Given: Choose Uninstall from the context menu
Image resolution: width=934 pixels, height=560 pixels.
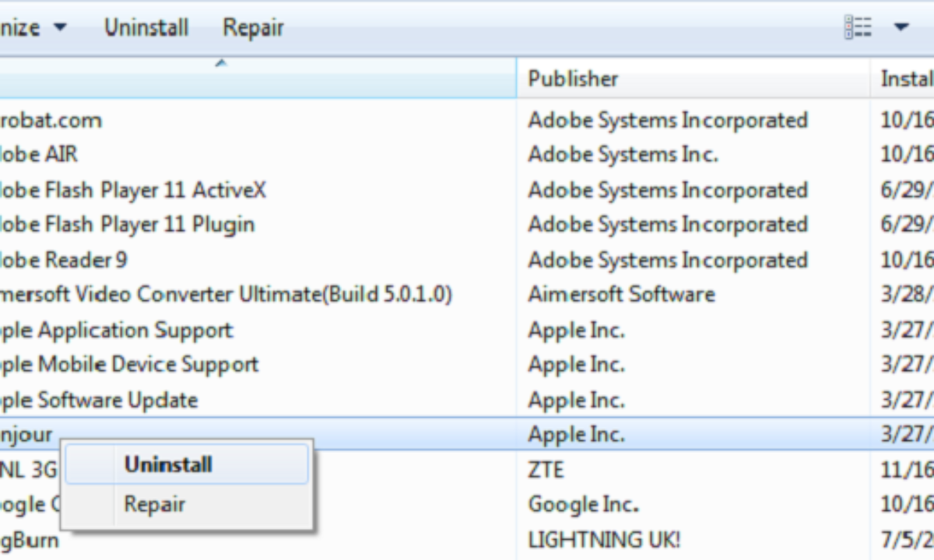Looking at the screenshot, I should pyautogui.click(x=168, y=465).
